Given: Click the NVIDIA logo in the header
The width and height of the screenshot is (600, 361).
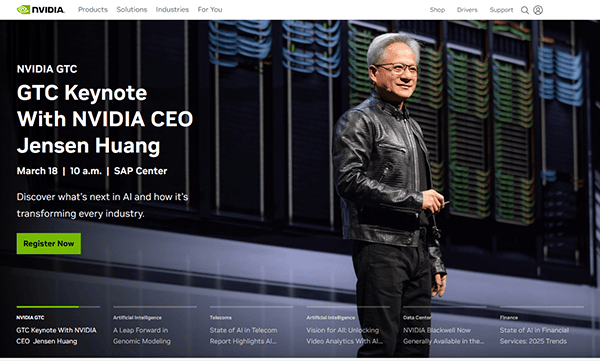Looking at the screenshot, I should [x=41, y=10].
